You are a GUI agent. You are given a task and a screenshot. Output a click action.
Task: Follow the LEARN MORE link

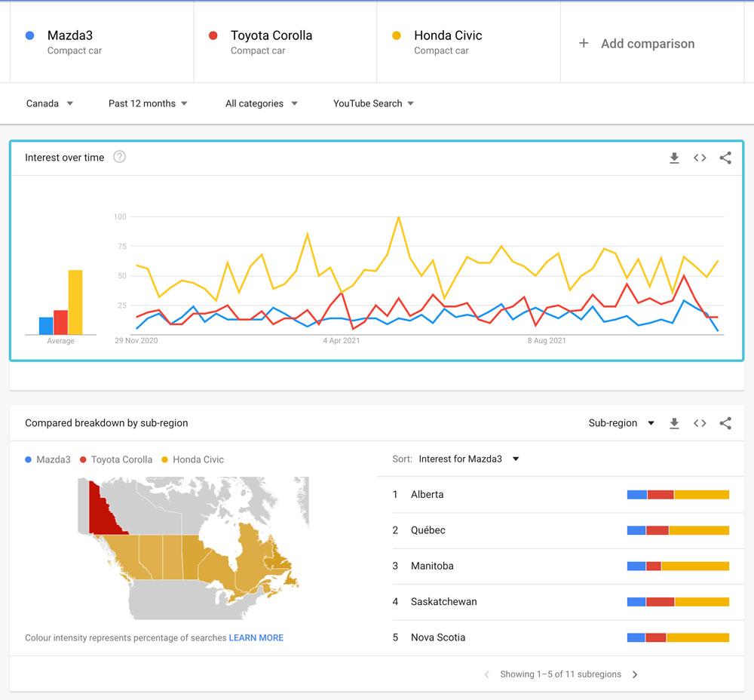coord(256,637)
